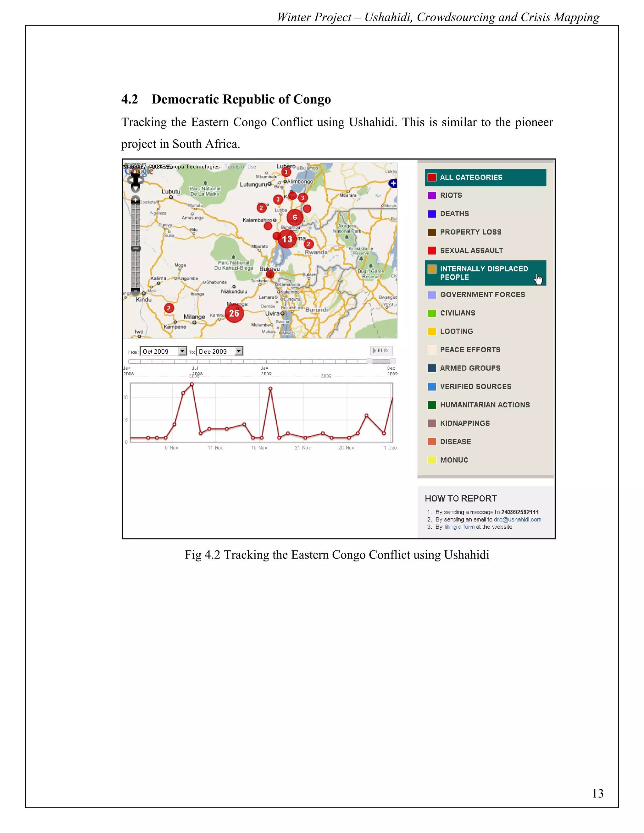Click the Kalima town label on map
This screenshot has height=833, width=644.
click(x=158, y=279)
